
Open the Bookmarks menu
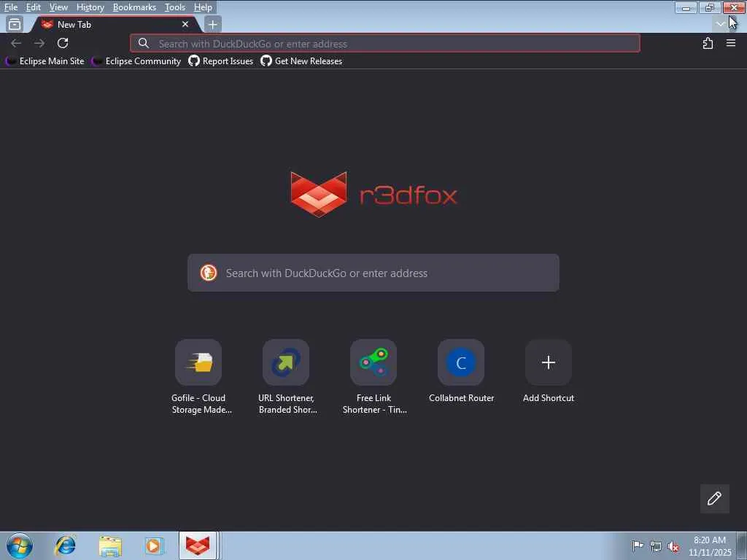pos(134,7)
